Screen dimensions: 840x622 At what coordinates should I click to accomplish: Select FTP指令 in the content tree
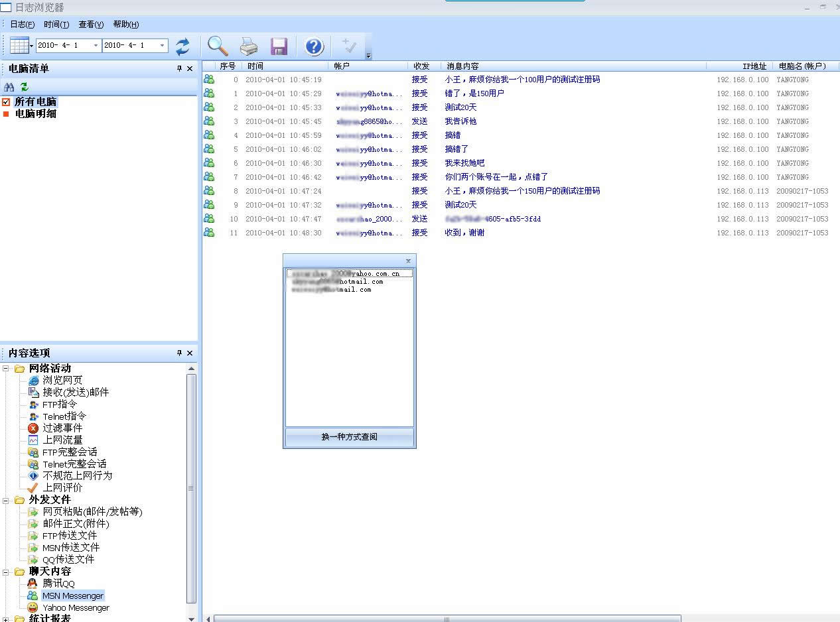point(60,404)
